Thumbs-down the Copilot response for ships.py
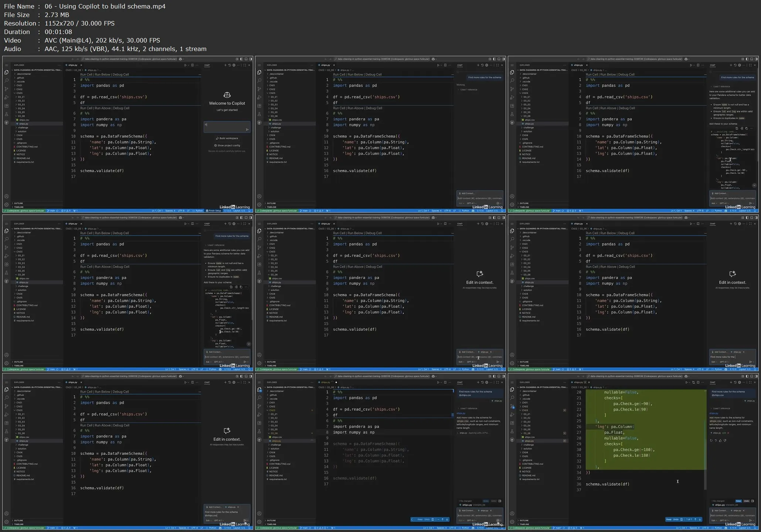 tap(724, 440)
